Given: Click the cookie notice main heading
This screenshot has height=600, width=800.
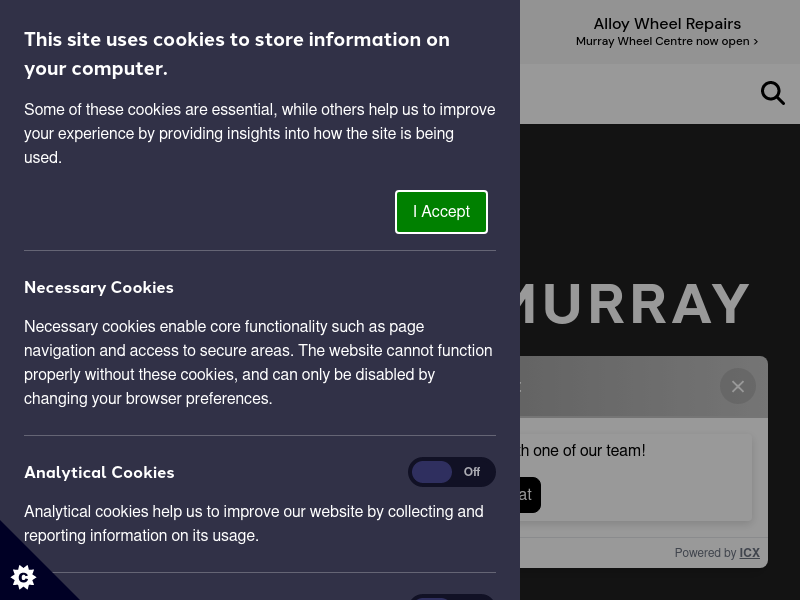Looking at the screenshot, I should click(x=237, y=54).
